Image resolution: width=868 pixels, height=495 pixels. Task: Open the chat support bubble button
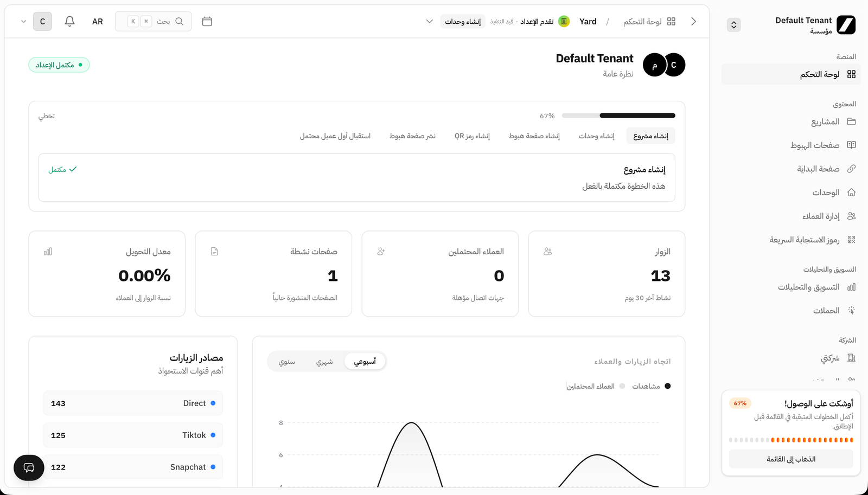tap(29, 467)
